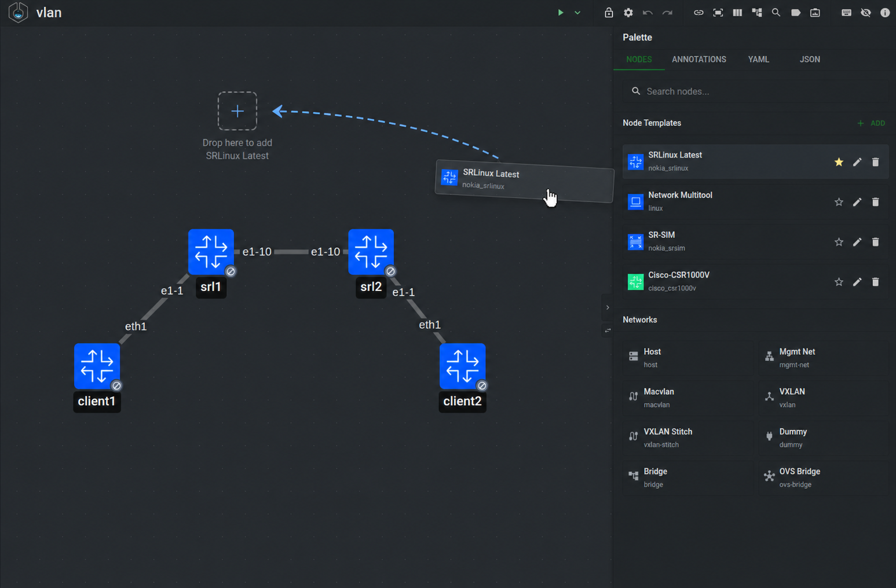The image size is (896, 588).
Task: Click the capture snapshot toolbar icon
Action: [x=815, y=13]
